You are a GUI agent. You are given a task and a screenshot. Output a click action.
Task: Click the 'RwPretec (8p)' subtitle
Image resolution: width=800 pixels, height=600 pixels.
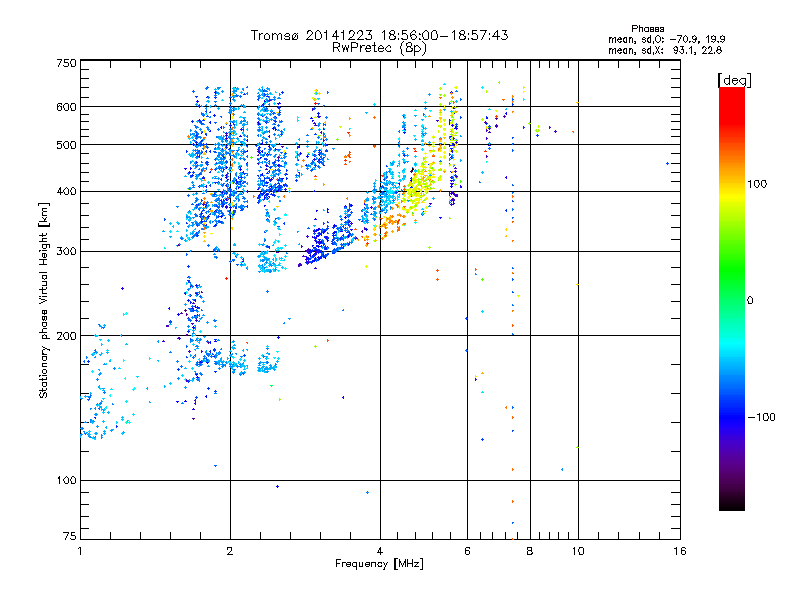(x=379, y=48)
